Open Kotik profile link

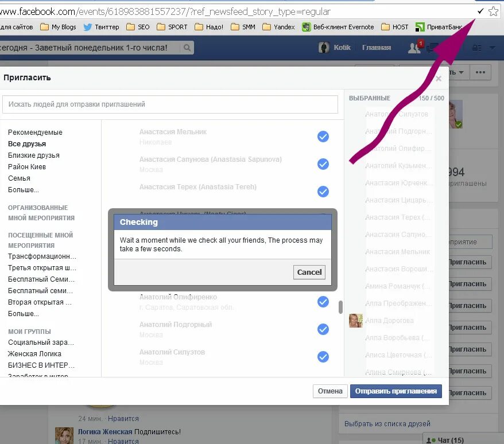[x=342, y=48]
